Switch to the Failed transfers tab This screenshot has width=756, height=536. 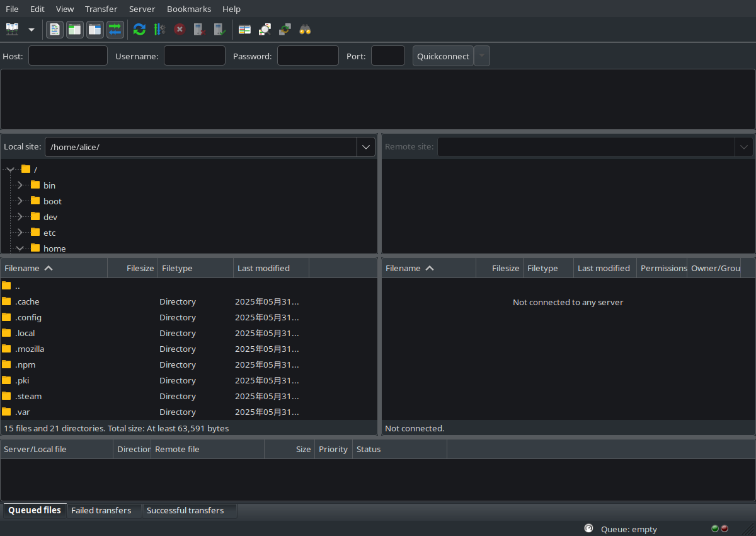tap(101, 510)
